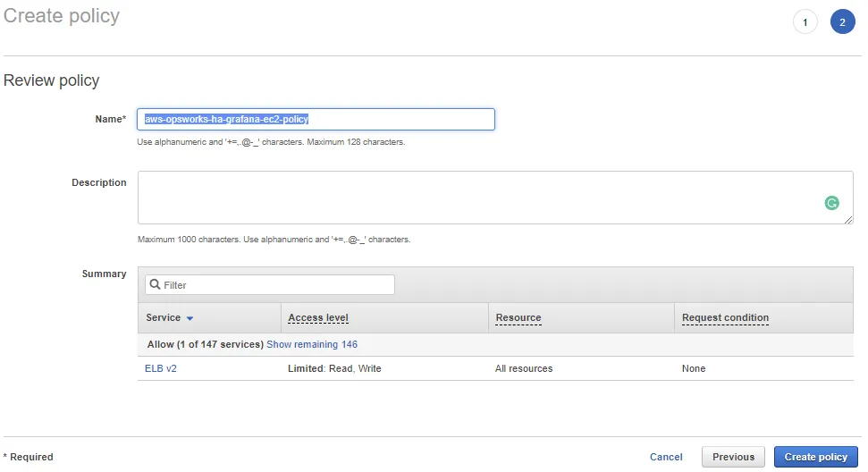Click the Allow services group row
The width and height of the screenshot is (868, 472).
(x=205, y=344)
